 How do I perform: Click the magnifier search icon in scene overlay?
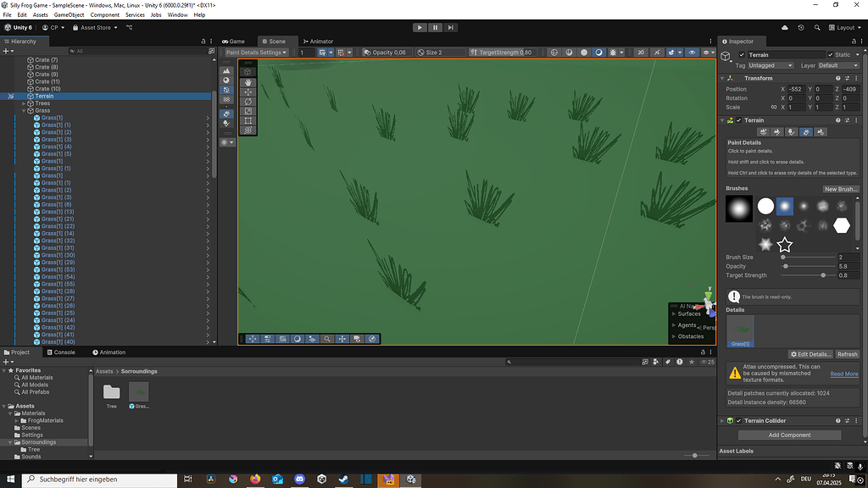(x=326, y=339)
